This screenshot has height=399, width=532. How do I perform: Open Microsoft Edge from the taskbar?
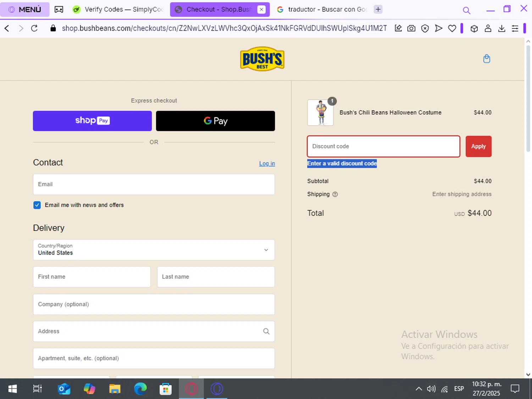coord(140,389)
